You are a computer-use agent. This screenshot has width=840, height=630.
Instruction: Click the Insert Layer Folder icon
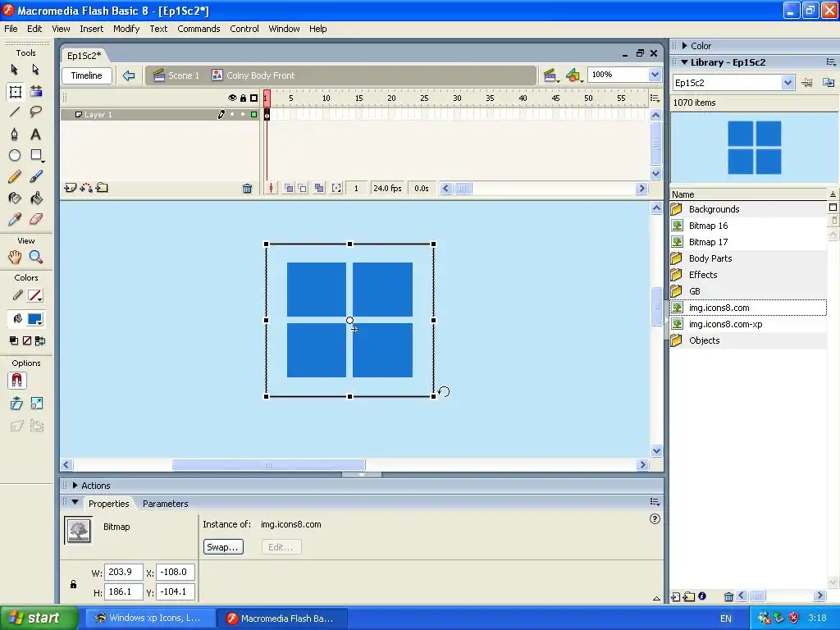click(102, 188)
